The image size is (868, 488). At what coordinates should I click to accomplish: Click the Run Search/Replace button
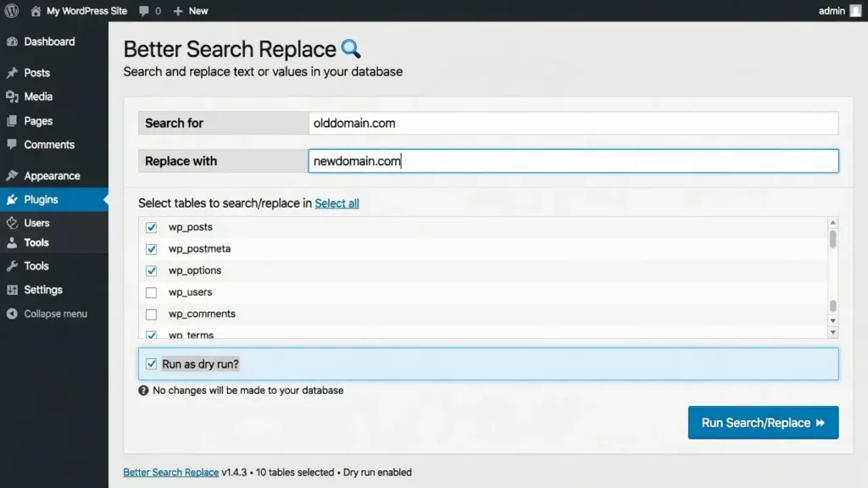764,423
